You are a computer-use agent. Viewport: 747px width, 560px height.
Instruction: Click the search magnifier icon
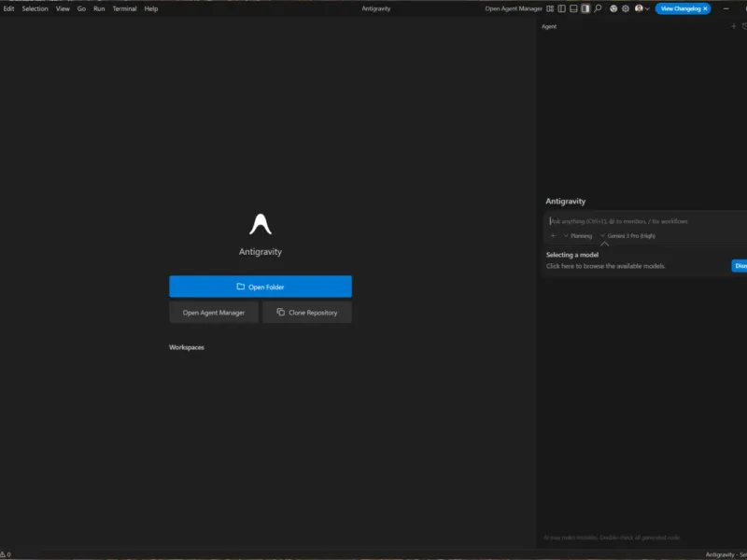[x=598, y=8]
